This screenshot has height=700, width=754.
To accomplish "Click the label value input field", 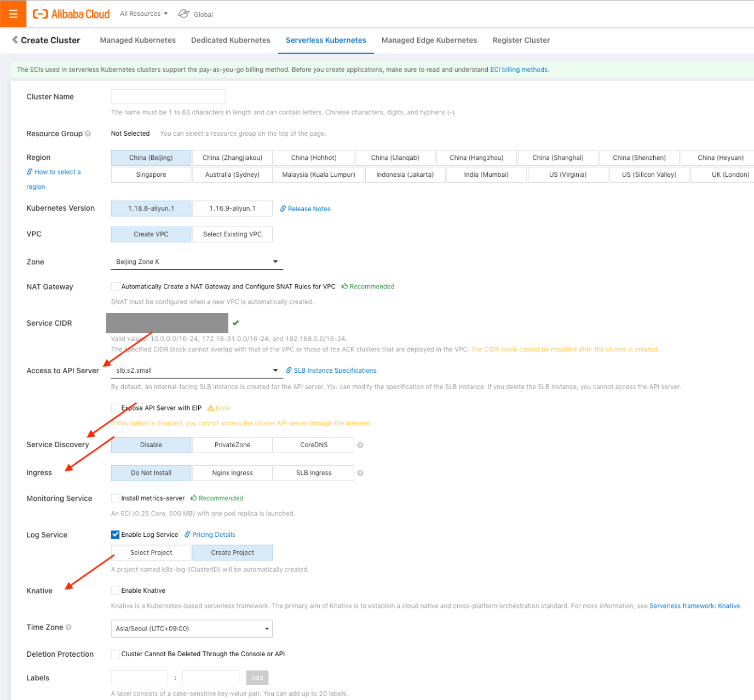I will [211, 678].
